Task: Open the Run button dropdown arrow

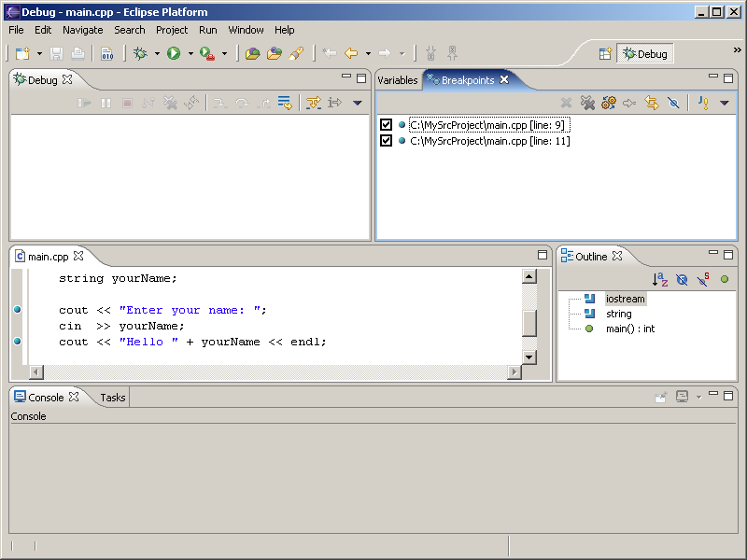Action: click(190, 54)
